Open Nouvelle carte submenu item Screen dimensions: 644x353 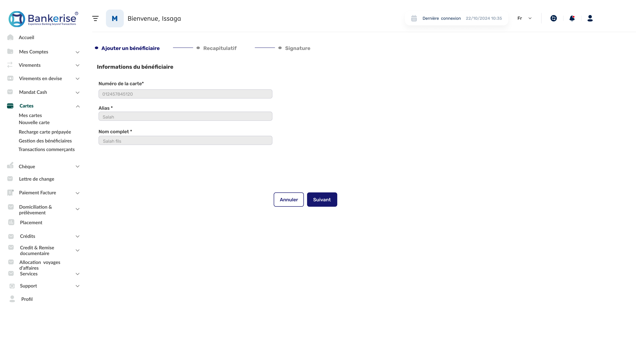coord(34,122)
